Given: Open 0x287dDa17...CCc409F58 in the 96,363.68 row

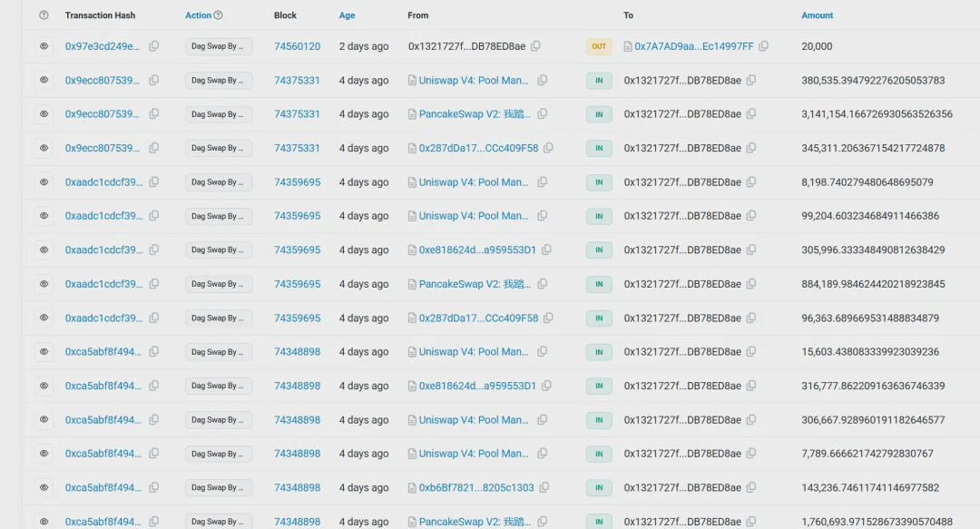Looking at the screenshot, I should 478,318.
